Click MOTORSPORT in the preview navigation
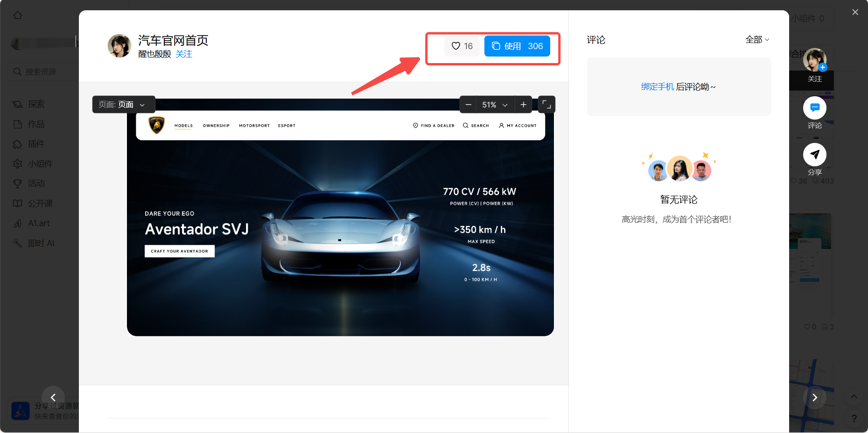868x433 pixels. 254,126
